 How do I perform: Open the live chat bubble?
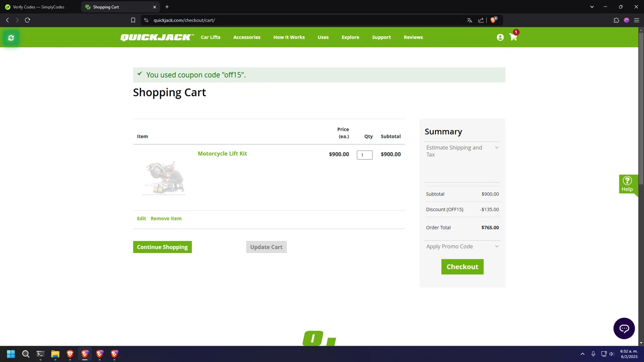tap(624, 329)
